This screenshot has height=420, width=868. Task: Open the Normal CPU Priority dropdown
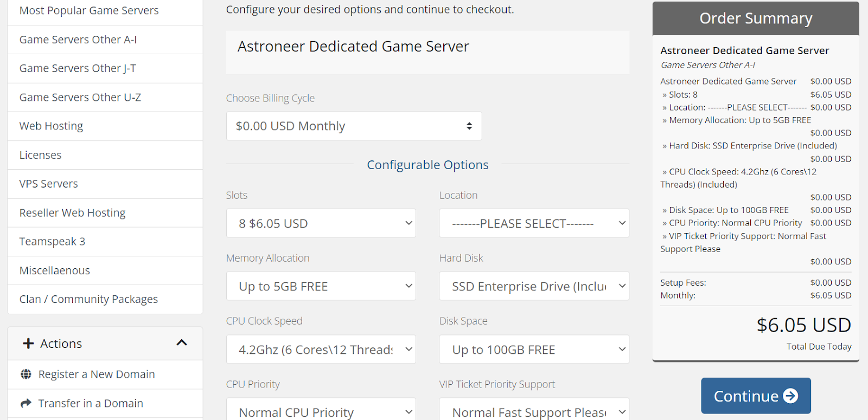pos(321,410)
